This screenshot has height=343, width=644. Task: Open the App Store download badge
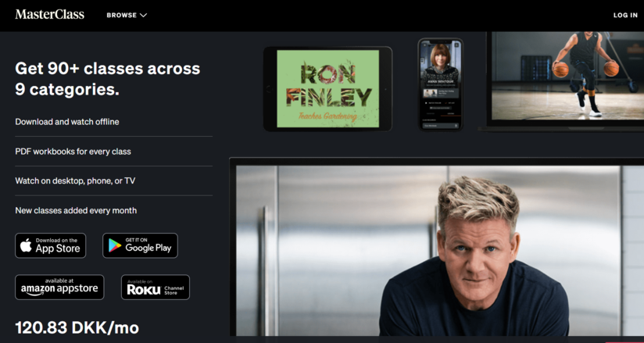point(51,245)
